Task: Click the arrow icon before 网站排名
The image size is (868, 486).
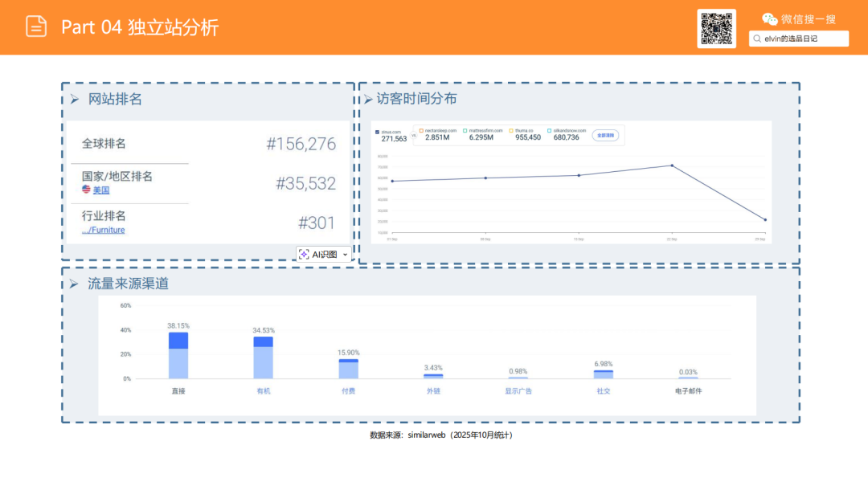Action: 76,100
